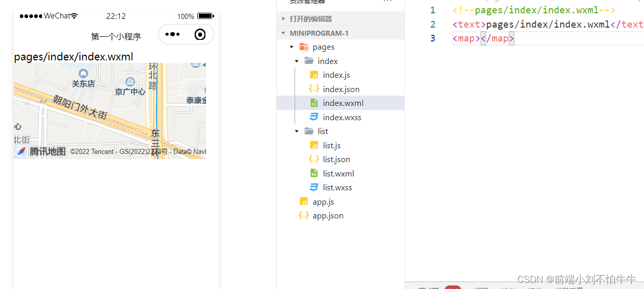Image resolution: width=644 pixels, height=289 pixels.
Task: Click the list.wxss CSS icon
Action: pyautogui.click(x=314, y=187)
